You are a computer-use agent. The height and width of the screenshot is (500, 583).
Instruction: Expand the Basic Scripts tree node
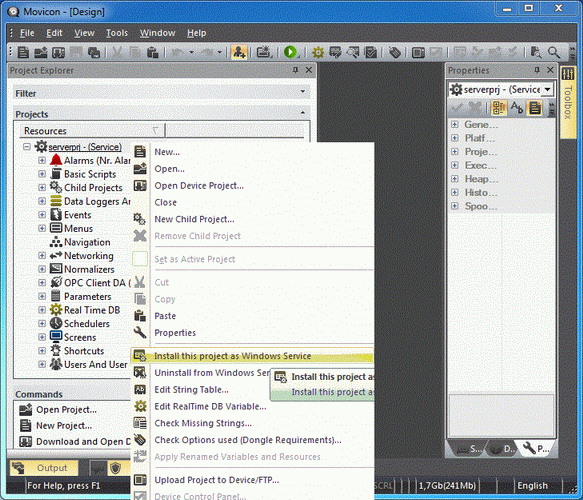tap(42, 174)
